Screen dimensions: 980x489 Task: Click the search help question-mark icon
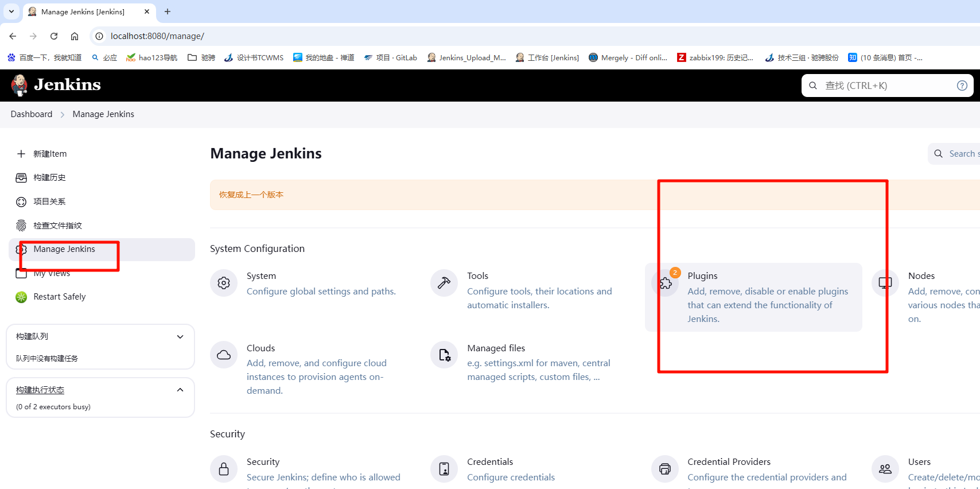[962, 86]
